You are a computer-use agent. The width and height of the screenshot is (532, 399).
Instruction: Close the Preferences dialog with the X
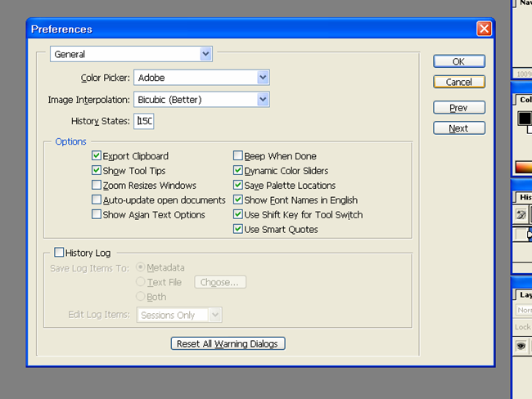tap(484, 29)
